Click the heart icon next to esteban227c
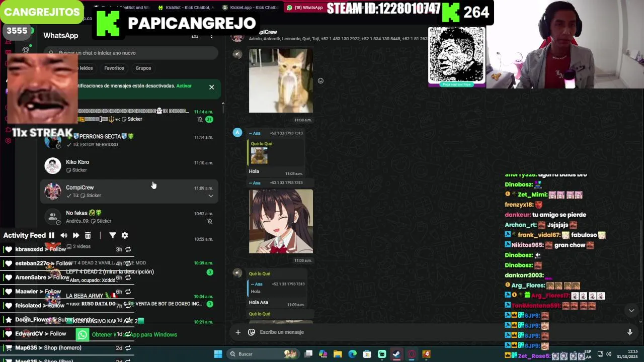644x362 pixels. [x=9, y=263]
